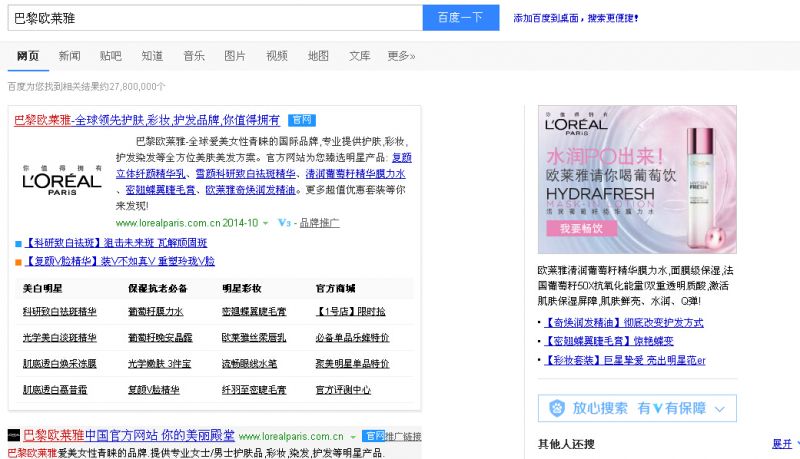This screenshot has height=459, width=800.
Task: Switch to the 文库 tab
Action: (x=360, y=56)
